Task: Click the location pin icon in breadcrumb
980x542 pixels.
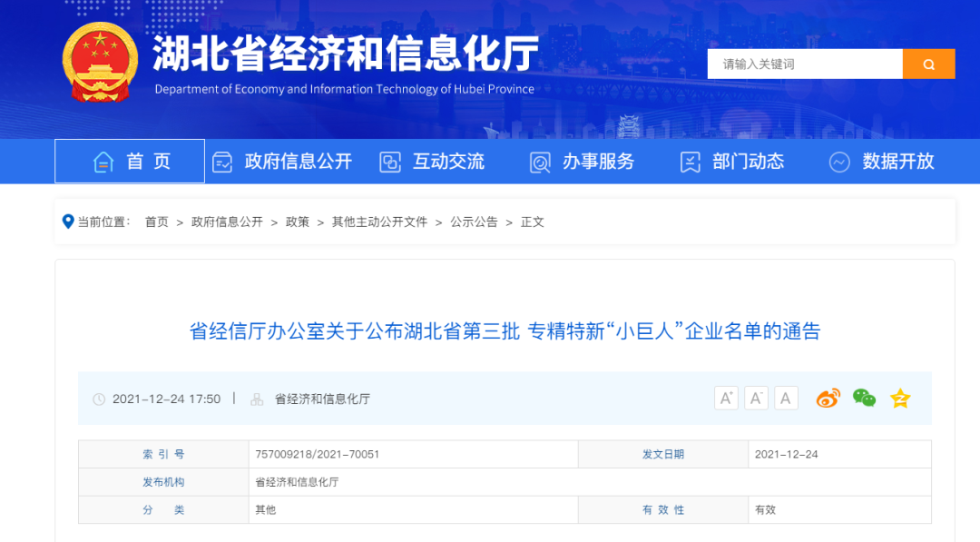Action: coord(67,222)
